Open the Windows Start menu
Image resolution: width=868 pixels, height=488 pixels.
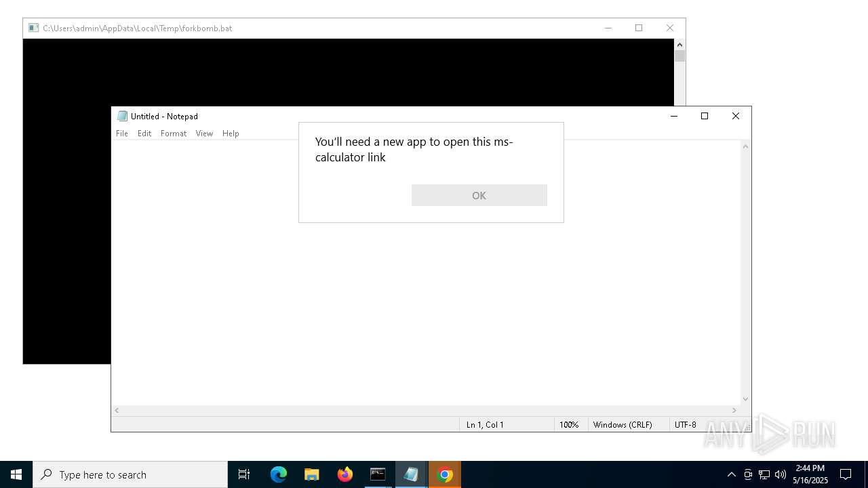click(x=16, y=474)
